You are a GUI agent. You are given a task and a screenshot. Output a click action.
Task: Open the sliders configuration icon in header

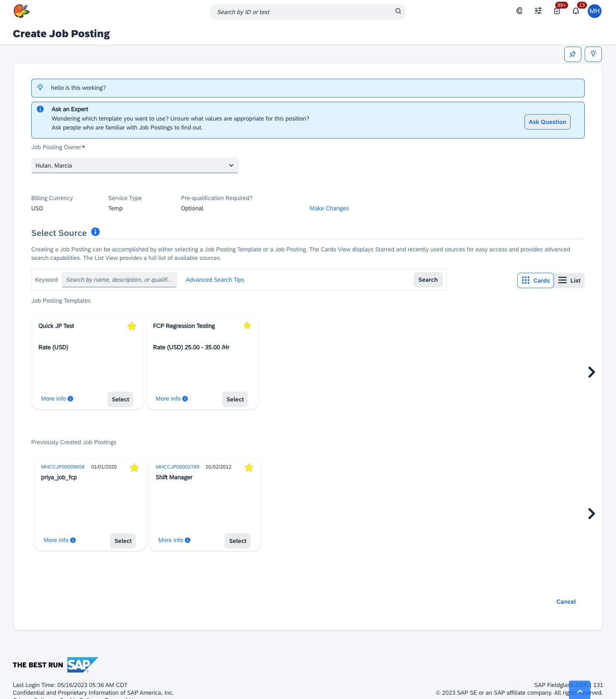[538, 11]
